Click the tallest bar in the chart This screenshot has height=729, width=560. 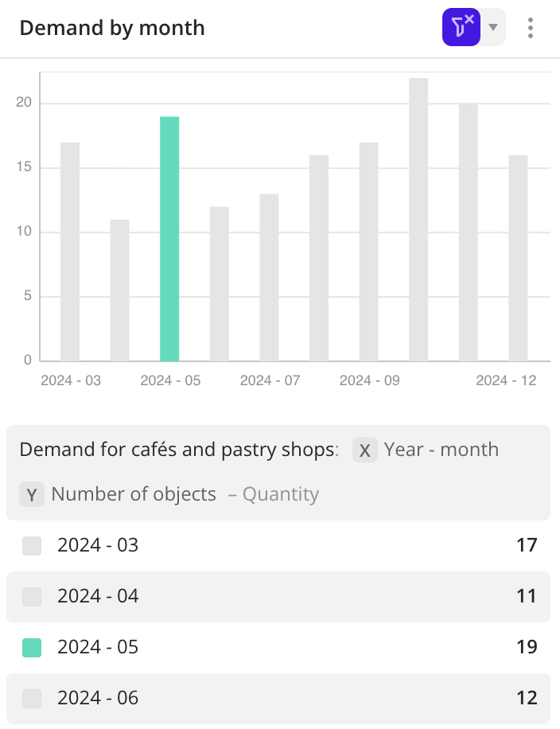point(418,220)
